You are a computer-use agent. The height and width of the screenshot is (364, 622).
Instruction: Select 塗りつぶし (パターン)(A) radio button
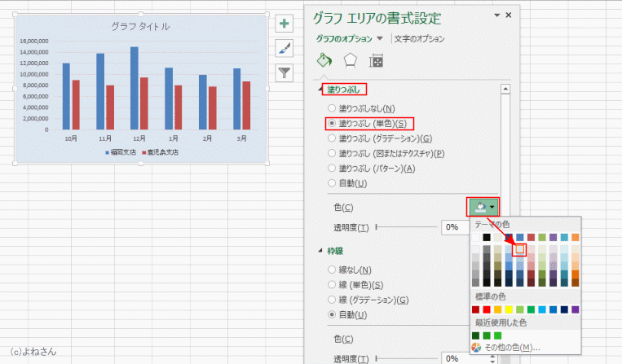coord(332,168)
